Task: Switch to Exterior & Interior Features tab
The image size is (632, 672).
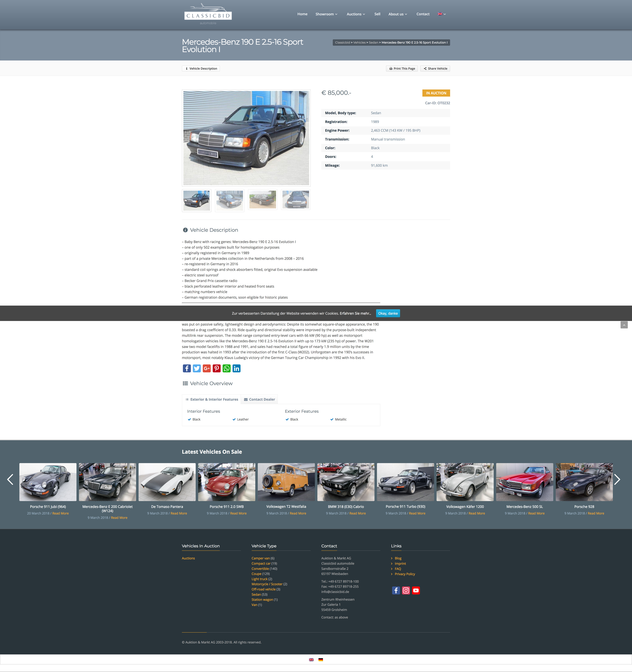Action: (212, 400)
